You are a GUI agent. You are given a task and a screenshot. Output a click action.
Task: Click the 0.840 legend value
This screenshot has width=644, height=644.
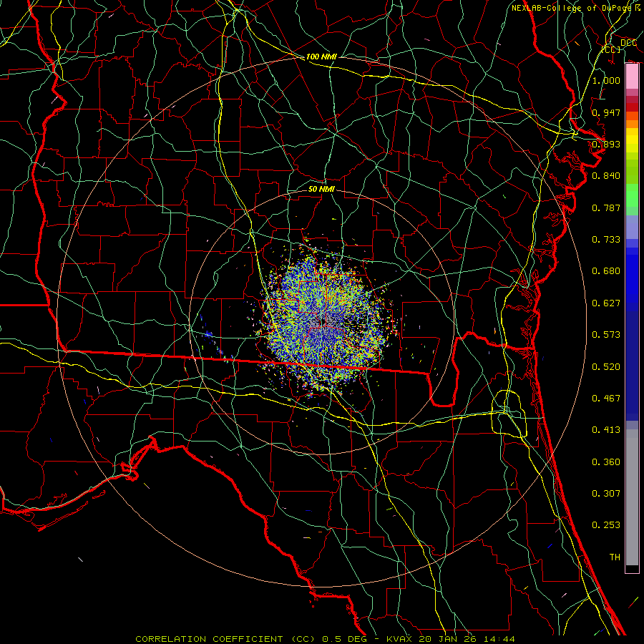click(606, 176)
